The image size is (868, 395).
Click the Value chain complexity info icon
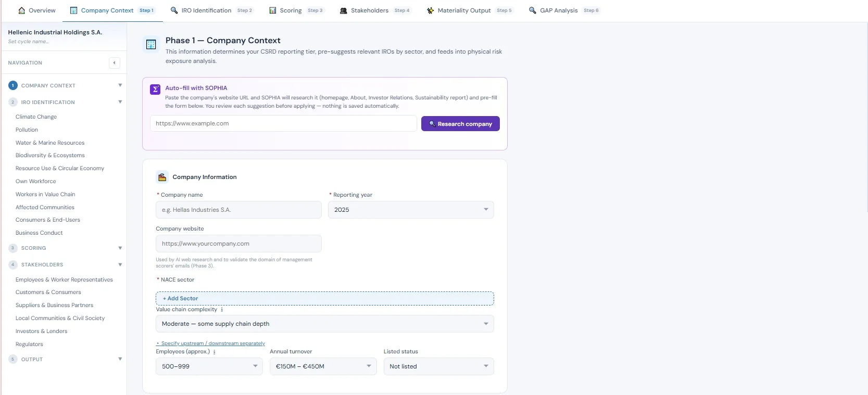pos(222,310)
